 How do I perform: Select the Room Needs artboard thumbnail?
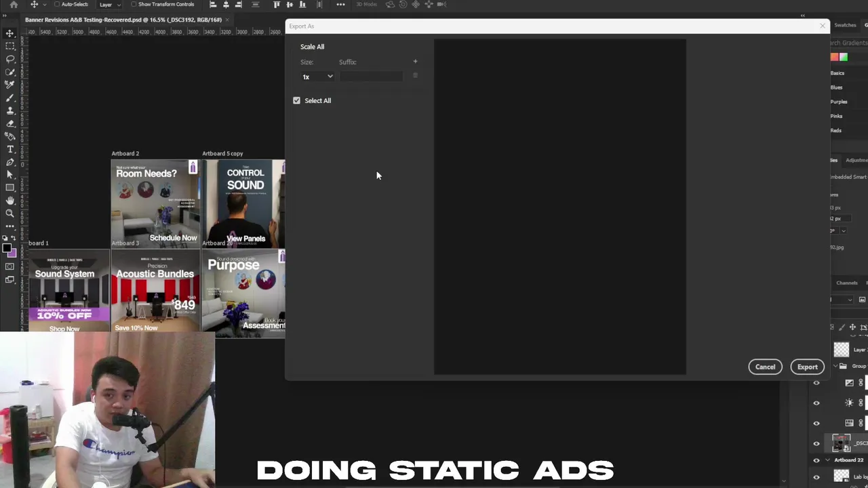[x=155, y=203]
